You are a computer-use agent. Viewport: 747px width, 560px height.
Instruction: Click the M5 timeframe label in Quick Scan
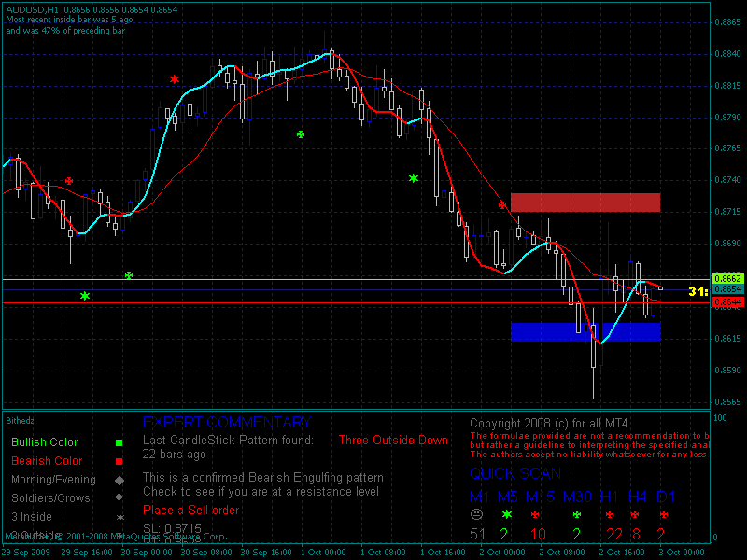click(x=508, y=497)
